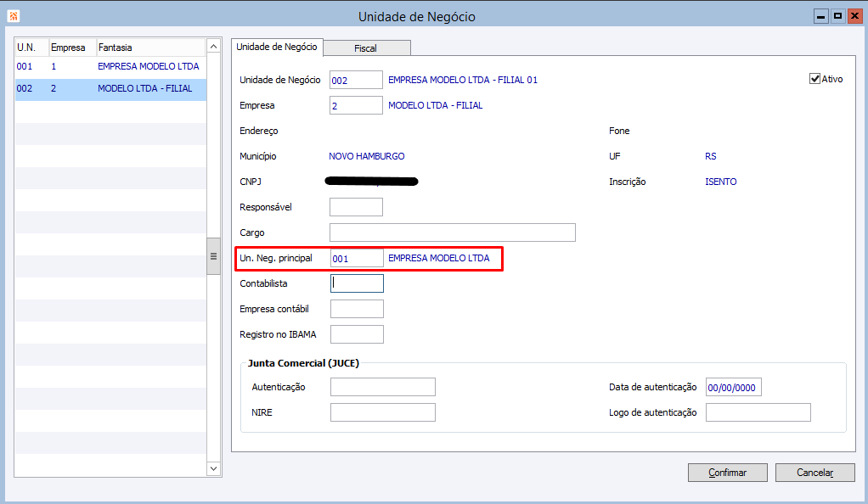This screenshot has height=504, width=868.
Task: Click the list scrollbar thumb
Action: point(214,256)
